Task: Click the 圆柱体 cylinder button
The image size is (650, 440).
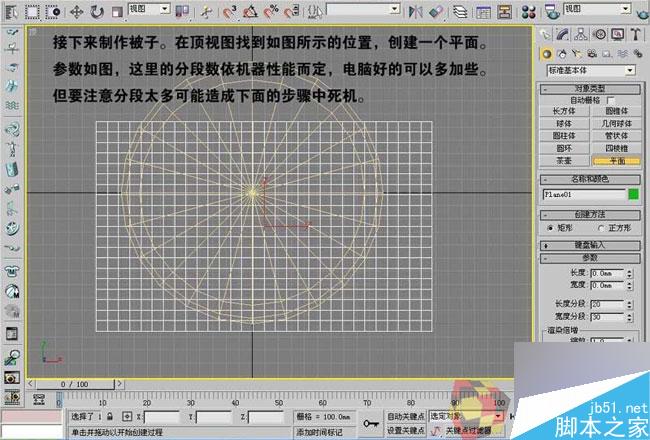Action: [564, 136]
